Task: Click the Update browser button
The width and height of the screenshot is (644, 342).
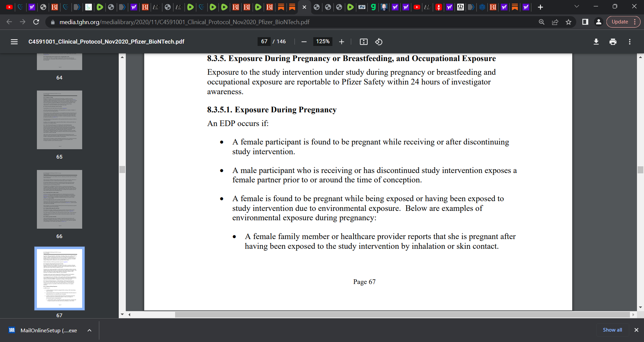Action: click(620, 22)
